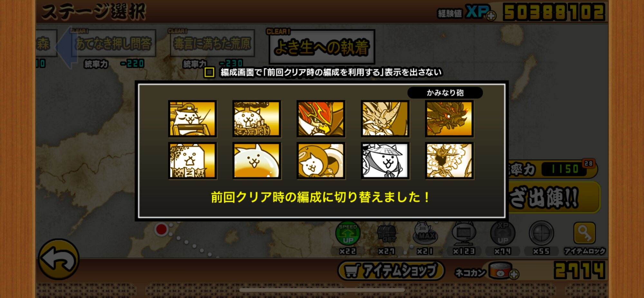Viewport: 644px width, 298px height.
Task: Tap the blue left arrow for previous stages
Action: pos(66,47)
